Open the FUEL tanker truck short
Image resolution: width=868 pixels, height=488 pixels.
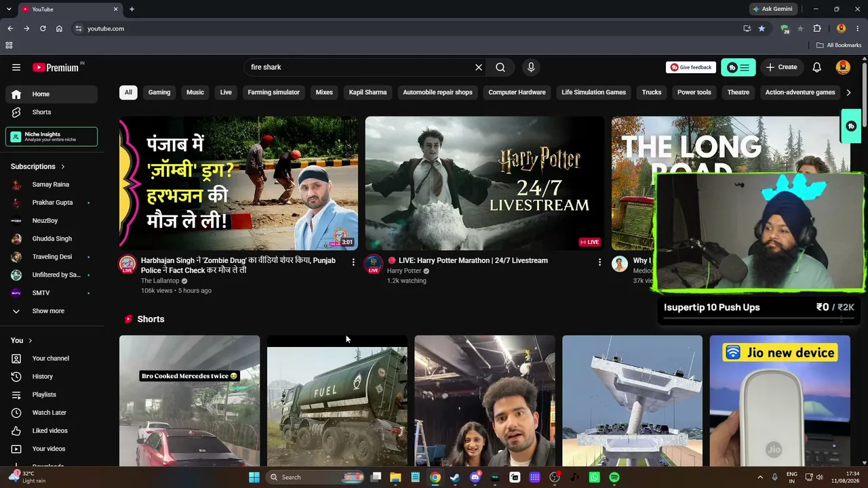coord(337,401)
